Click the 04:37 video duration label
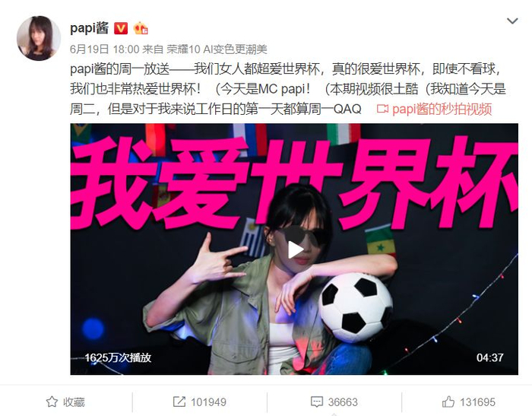The width and height of the screenshot is (532, 416). [490, 357]
